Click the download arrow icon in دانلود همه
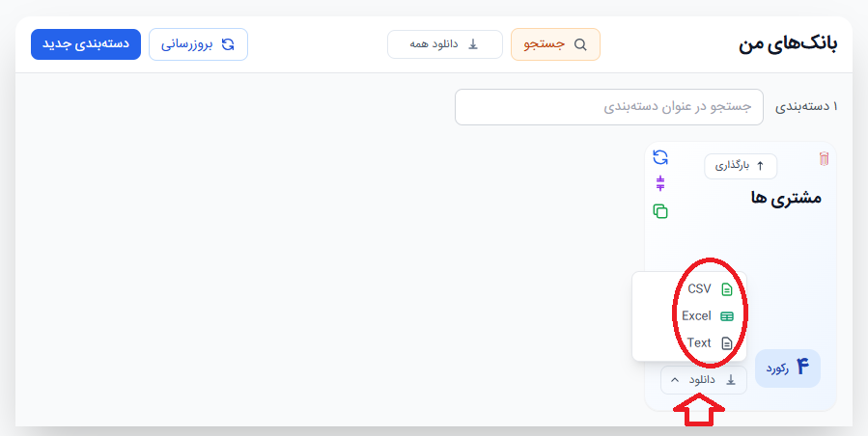 pyautogui.click(x=473, y=44)
